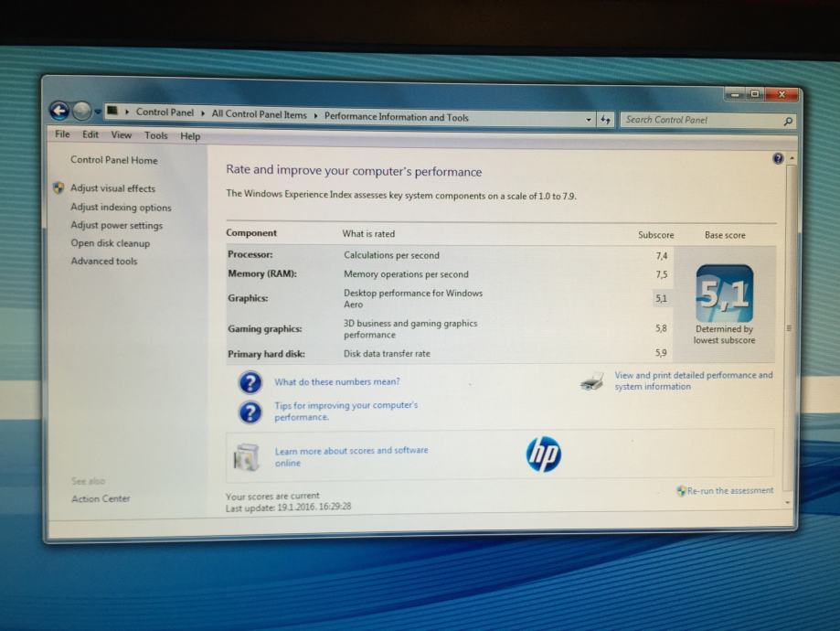Open the recent pages arrow beside Forward
840x631 pixels.
pyautogui.click(x=98, y=112)
